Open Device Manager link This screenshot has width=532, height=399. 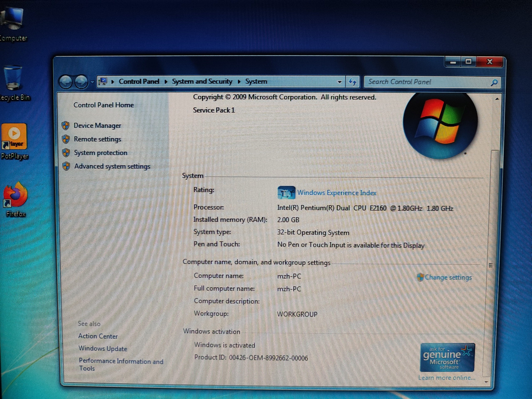pos(97,126)
